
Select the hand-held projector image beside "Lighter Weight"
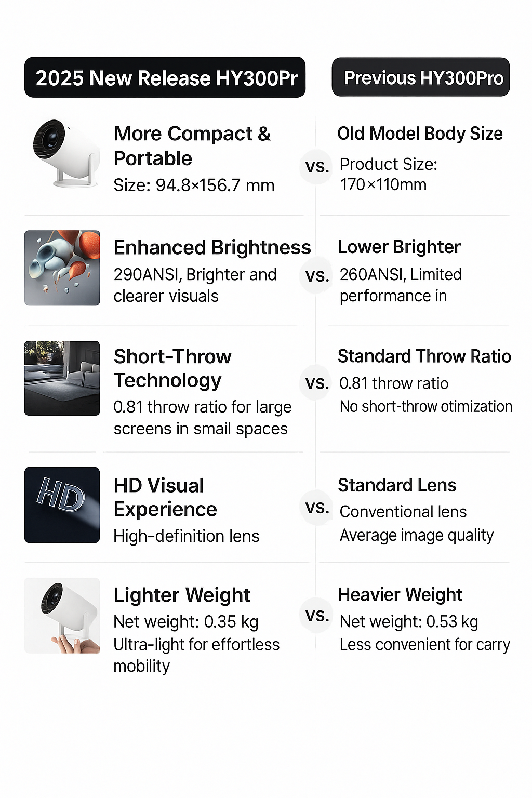pyautogui.click(x=62, y=616)
